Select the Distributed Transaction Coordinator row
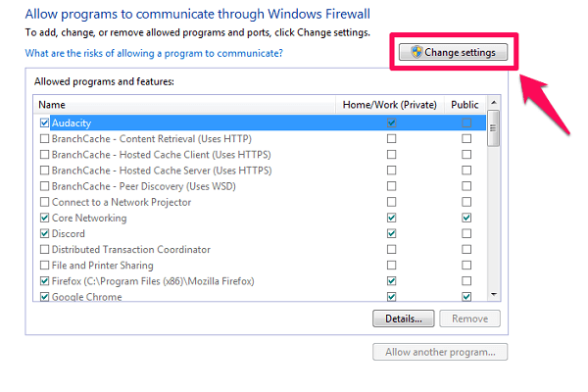This screenshot has width=588, height=392. pyautogui.click(x=260, y=250)
